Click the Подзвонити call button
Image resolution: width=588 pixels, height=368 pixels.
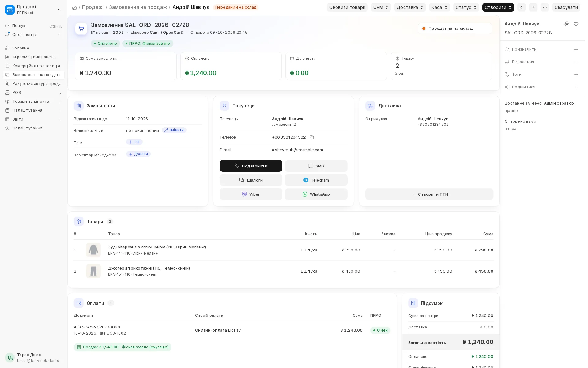[x=251, y=166]
